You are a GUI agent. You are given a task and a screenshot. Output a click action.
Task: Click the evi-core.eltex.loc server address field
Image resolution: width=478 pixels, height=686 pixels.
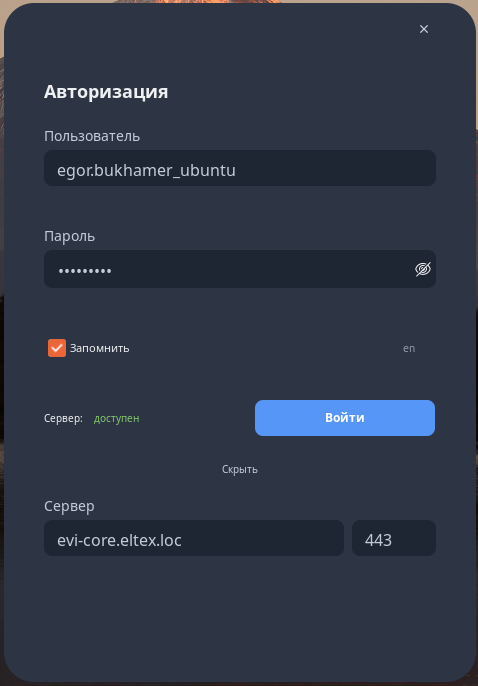194,538
